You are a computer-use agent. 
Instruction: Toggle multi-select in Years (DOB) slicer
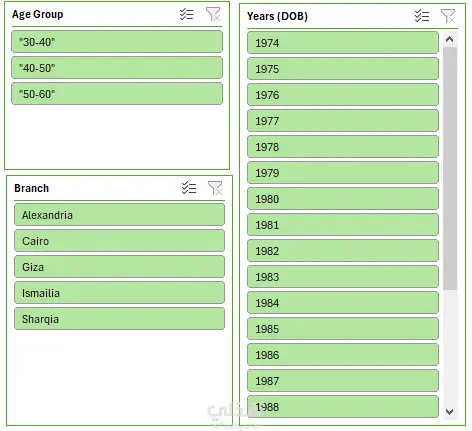(x=422, y=16)
